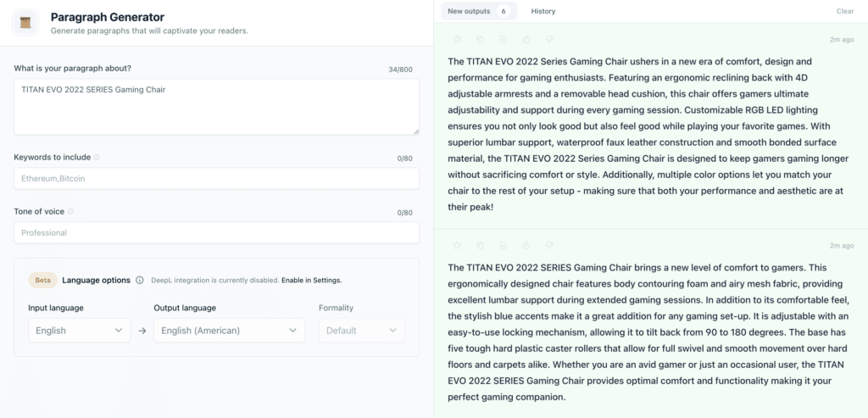The width and height of the screenshot is (868, 418).
Task: Copy the second generated paragraph
Action: click(x=480, y=245)
